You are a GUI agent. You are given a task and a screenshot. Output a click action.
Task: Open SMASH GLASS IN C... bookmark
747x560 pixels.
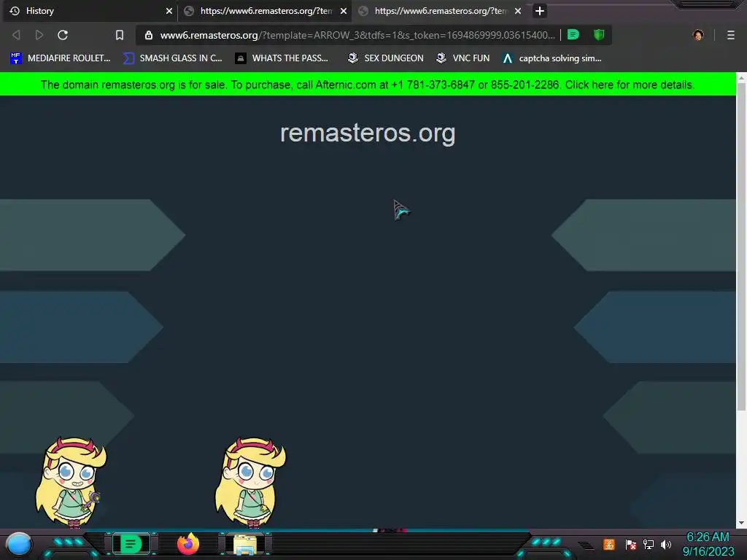pyautogui.click(x=172, y=58)
